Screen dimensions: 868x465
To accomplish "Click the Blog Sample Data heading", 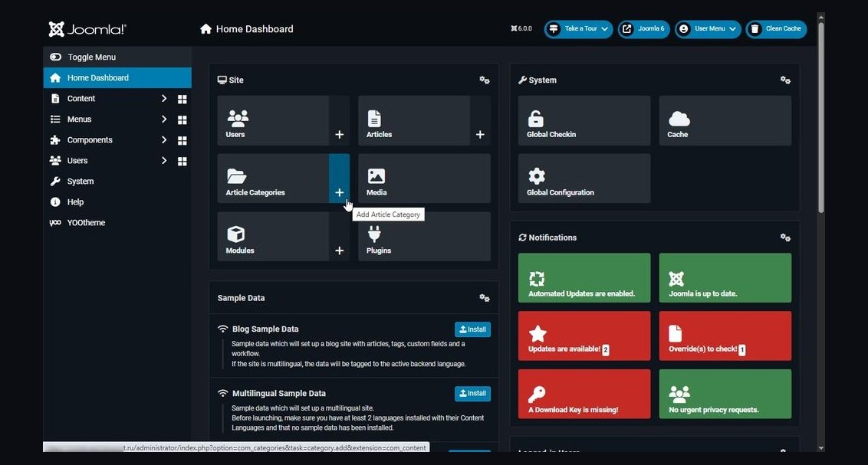I will (x=265, y=329).
